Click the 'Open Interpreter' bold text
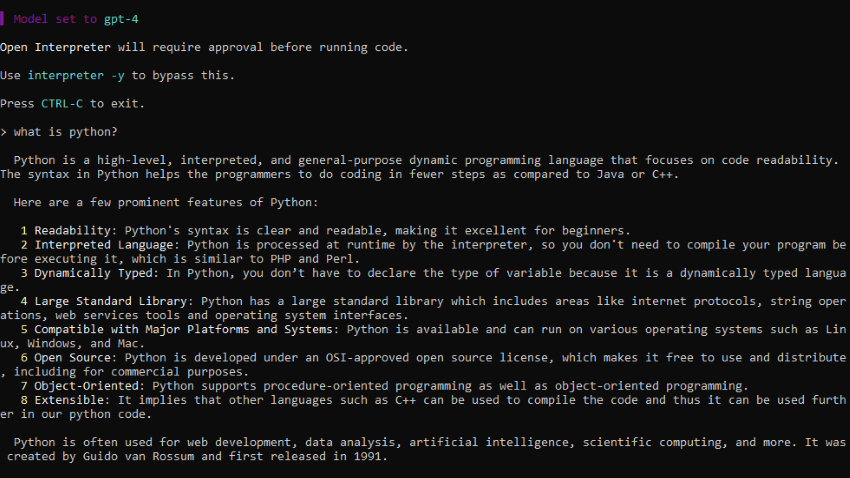 click(55, 47)
